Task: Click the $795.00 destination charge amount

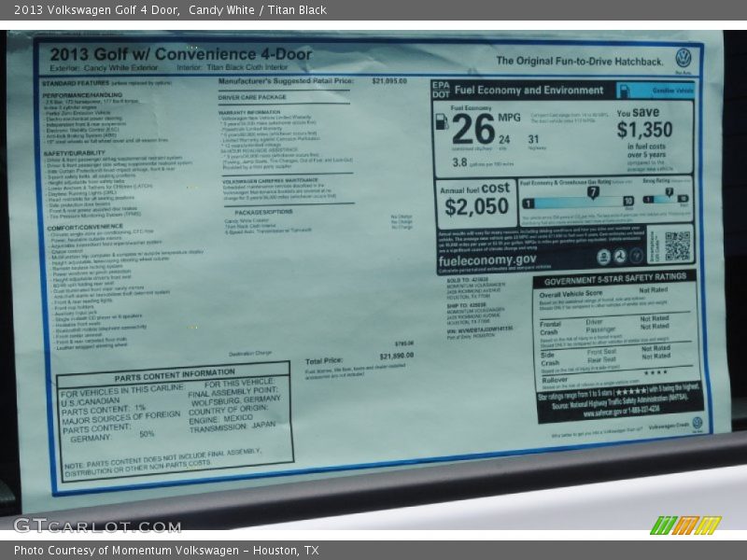Action: [404, 343]
